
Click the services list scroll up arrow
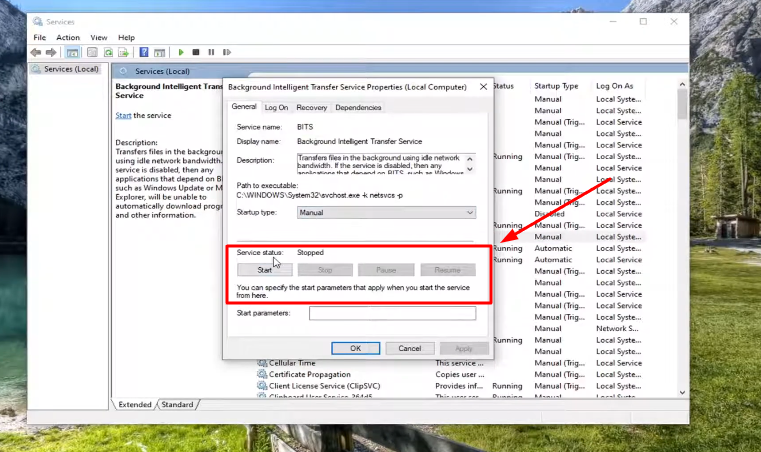682,84
